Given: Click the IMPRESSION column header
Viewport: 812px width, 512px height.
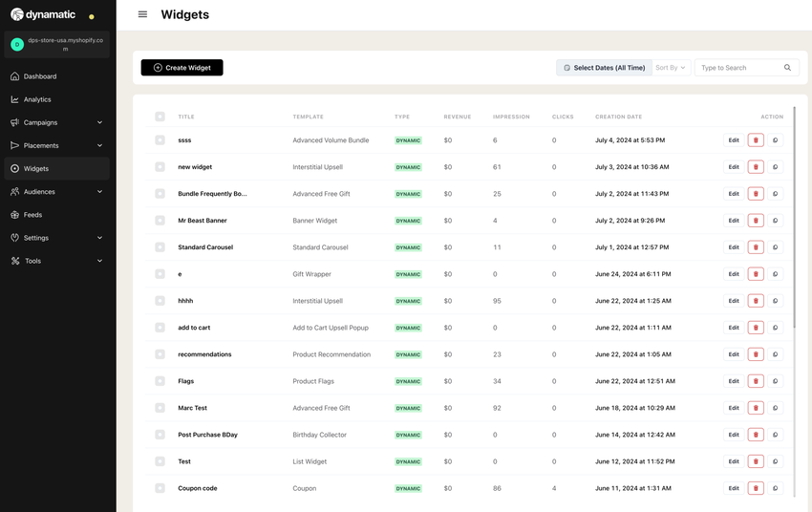Looking at the screenshot, I should (511, 117).
